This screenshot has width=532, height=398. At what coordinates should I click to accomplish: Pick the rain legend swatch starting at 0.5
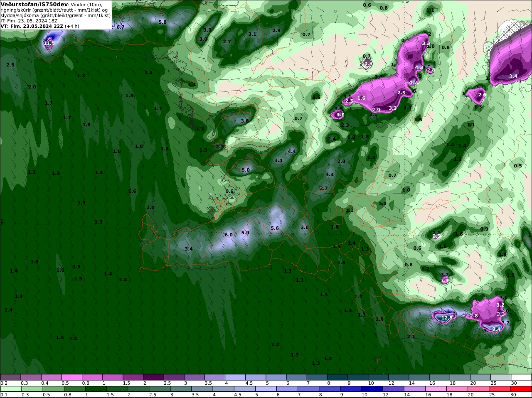53,389
